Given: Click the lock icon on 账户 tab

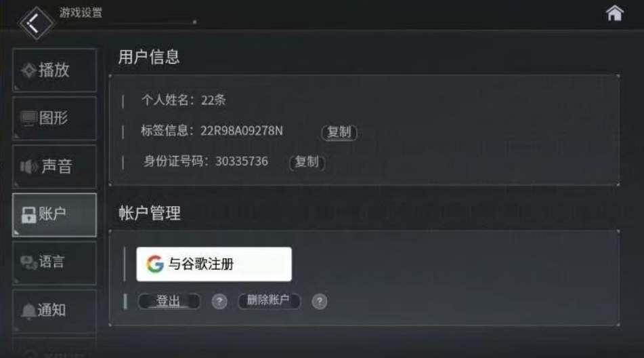Looking at the screenshot, I should click(28, 214).
